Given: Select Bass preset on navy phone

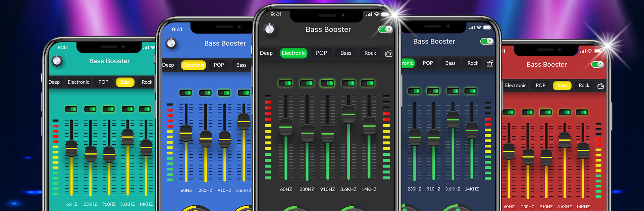Looking at the screenshot, I should 450,63.
